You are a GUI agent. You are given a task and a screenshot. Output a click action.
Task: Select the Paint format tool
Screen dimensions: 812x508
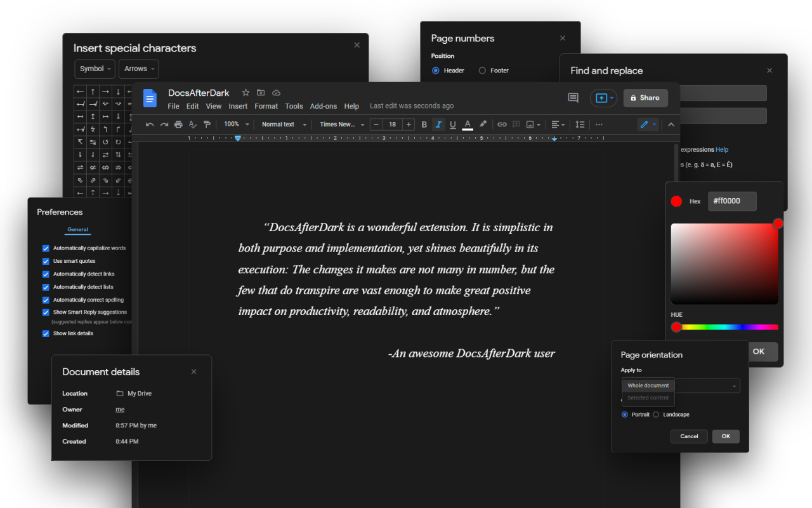206,124
